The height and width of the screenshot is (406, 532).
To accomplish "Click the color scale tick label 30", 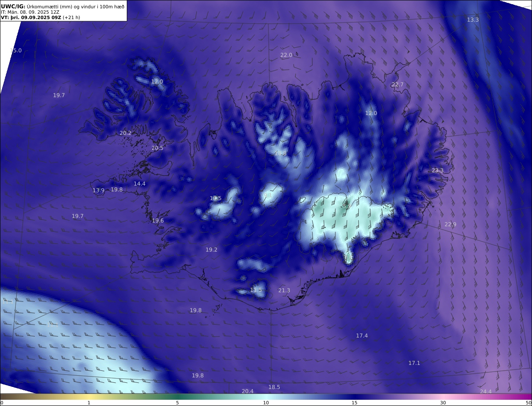I will [443, 403].
